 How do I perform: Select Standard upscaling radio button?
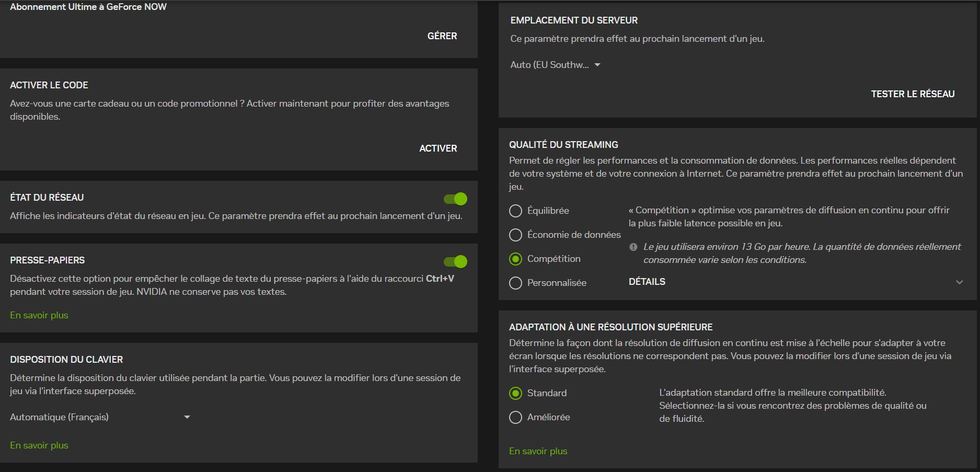(515, 393)
